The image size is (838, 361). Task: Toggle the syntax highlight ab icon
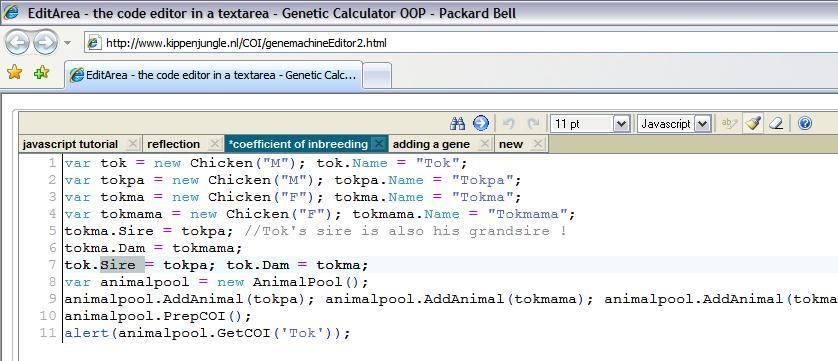pos(729,124)
